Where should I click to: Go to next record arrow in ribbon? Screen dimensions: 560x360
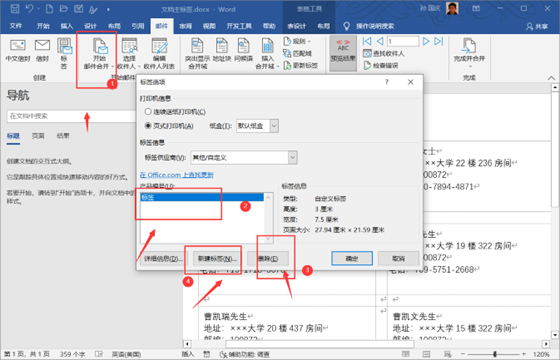click(426, 41)
